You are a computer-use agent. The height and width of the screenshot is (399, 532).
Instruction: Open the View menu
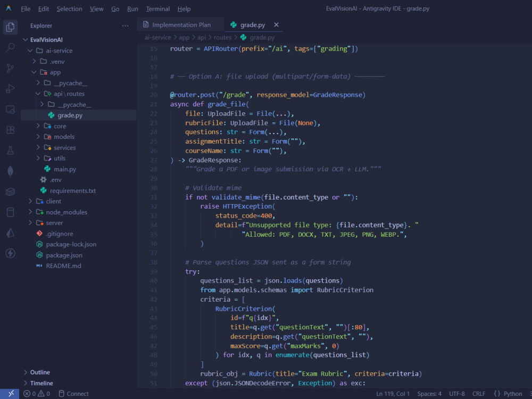pyautogui.click(x=97, y=9)
